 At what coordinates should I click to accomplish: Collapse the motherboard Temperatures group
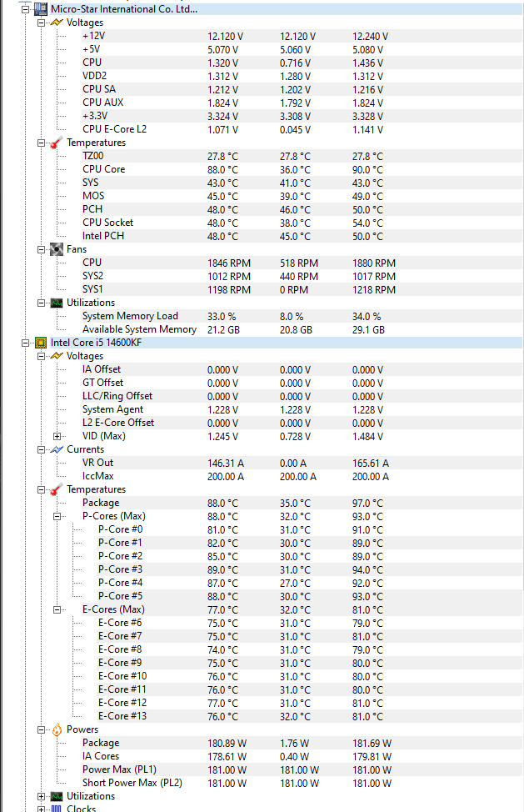[41, 143]
